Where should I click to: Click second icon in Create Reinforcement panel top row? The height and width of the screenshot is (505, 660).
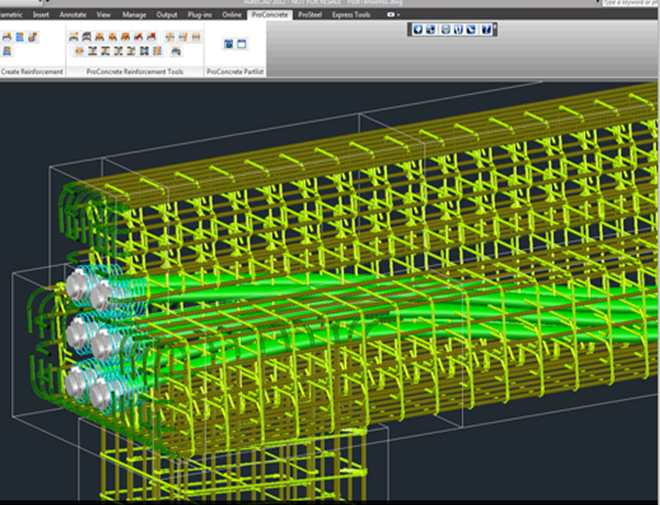click(x=20, y=37)
